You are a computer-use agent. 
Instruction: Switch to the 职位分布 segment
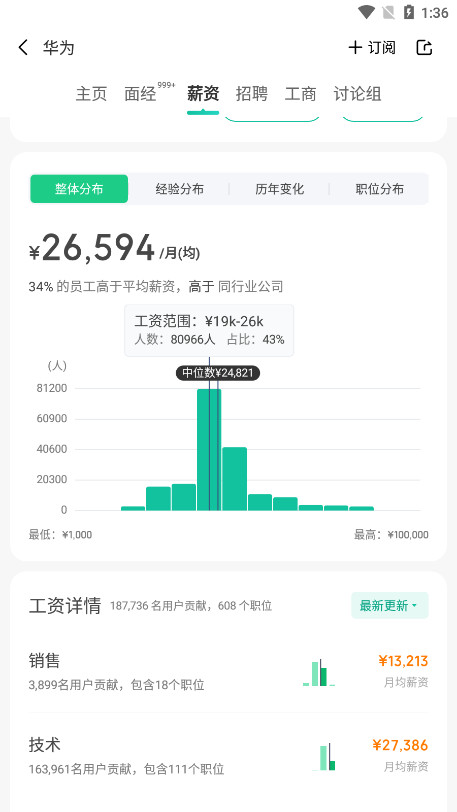(x=379, y=189)
